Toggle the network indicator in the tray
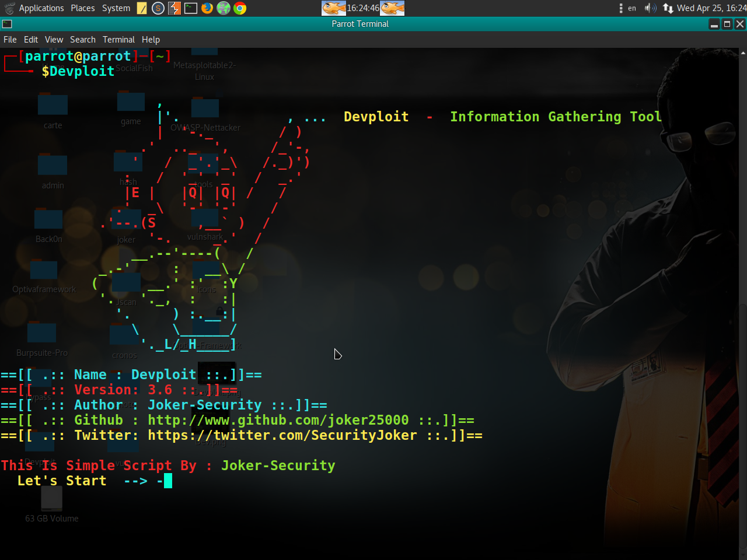Image resolution: width=747 pixels, height=560 pixels. 667,8
